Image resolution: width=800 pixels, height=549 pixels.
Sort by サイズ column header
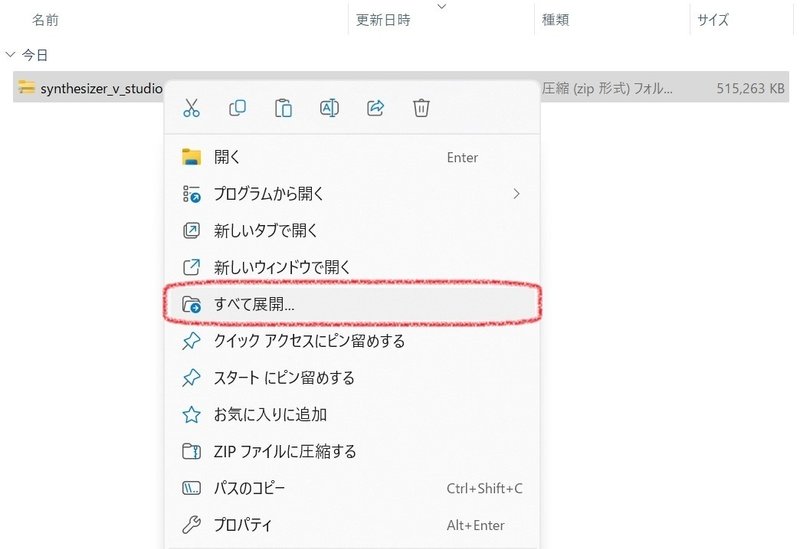click(x=713, y=20)
